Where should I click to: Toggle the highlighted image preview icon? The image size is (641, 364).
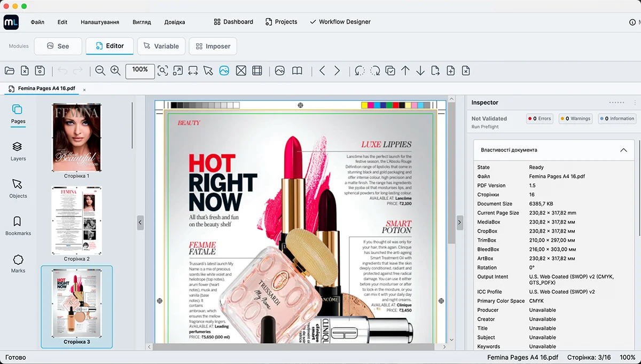point(224,70)
